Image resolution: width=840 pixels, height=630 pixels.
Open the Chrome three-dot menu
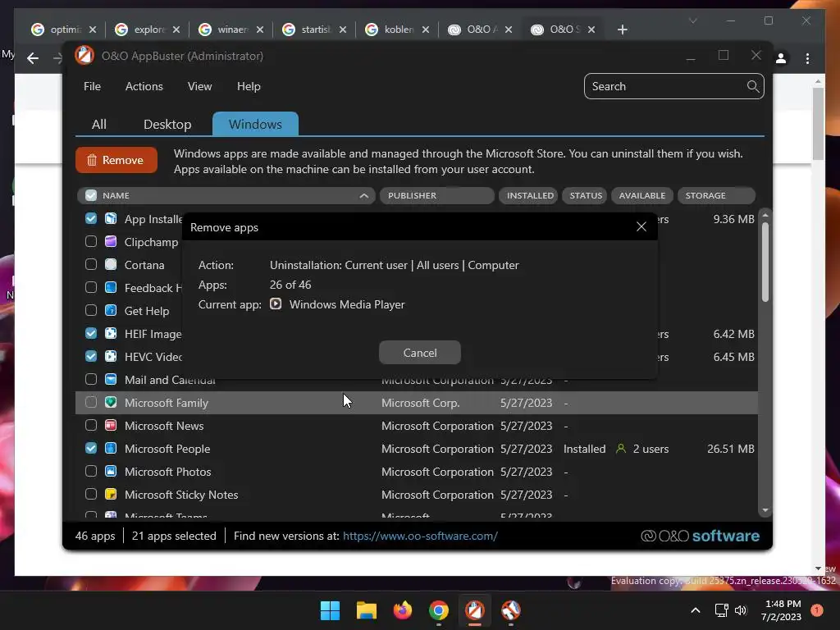tap(807, 58)
